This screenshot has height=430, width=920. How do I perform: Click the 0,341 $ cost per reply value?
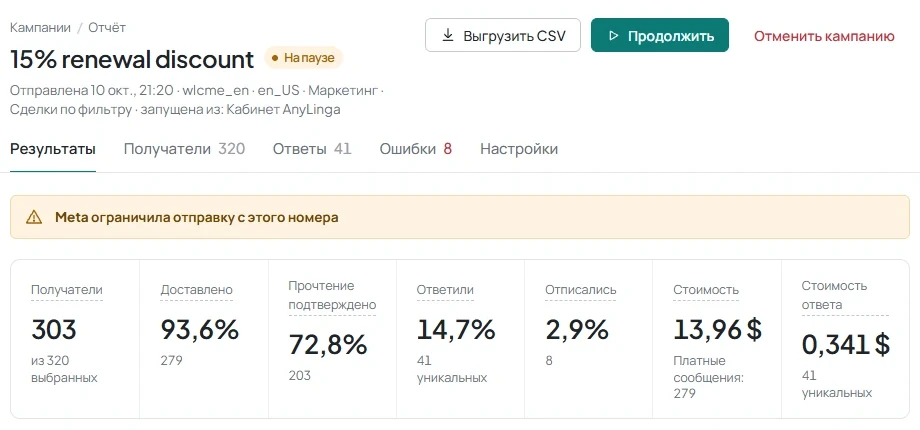point(846,345)
